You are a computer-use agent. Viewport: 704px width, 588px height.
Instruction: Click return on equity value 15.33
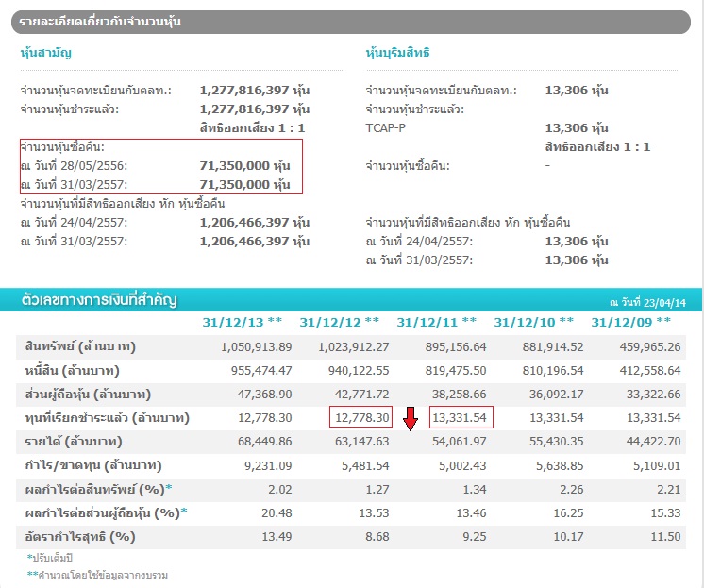[666, 513]
